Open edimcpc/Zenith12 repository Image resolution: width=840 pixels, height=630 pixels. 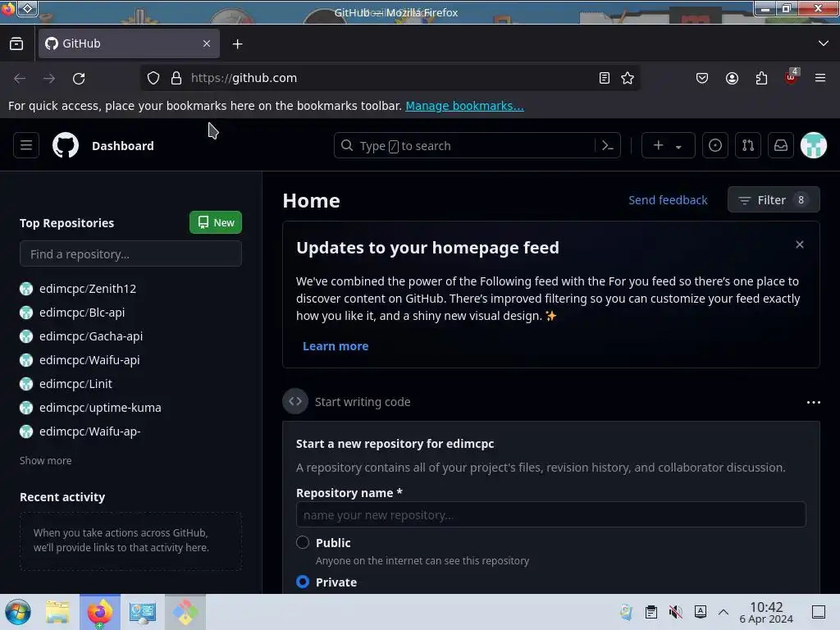tap(88, 288)
